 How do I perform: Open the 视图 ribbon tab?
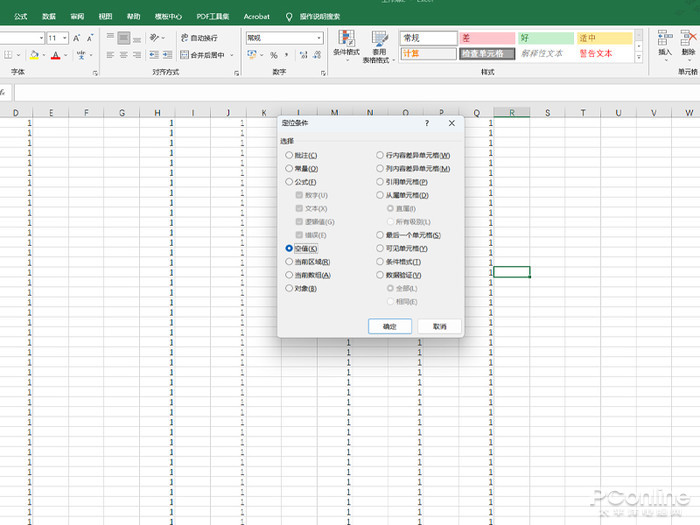point(105,17)
